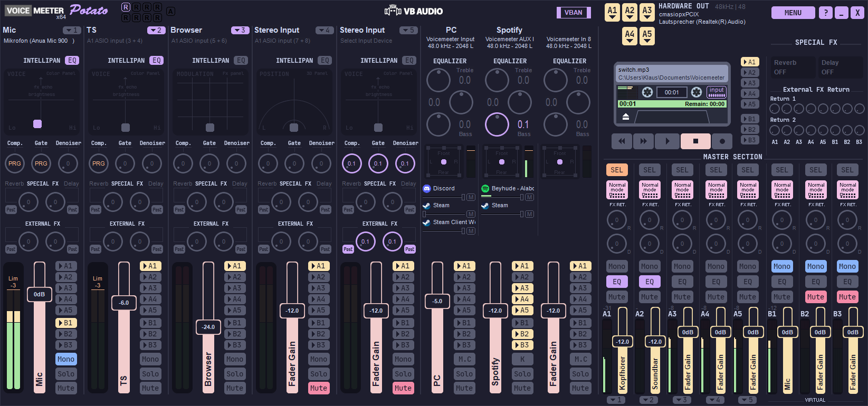Select Stereo Input 5 device name
This screenshot has width=868, height=406.
coord(366,41)
